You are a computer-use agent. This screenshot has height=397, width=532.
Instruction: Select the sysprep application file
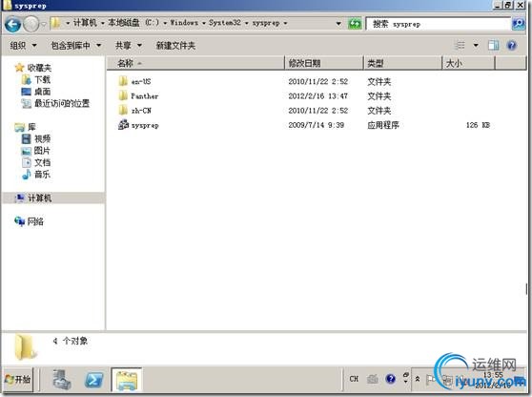[138, 125]
